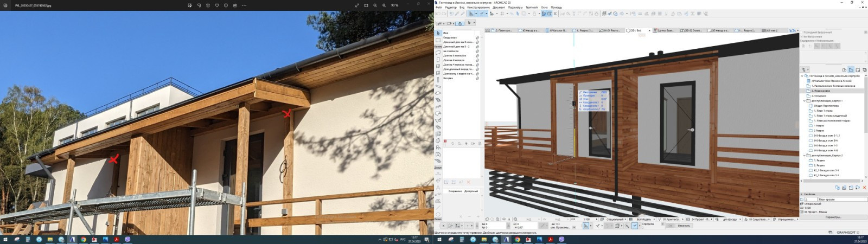Add photo to favorites with heart icon
Viewport: 868px width, 244px height.
(x=217, y=5)
